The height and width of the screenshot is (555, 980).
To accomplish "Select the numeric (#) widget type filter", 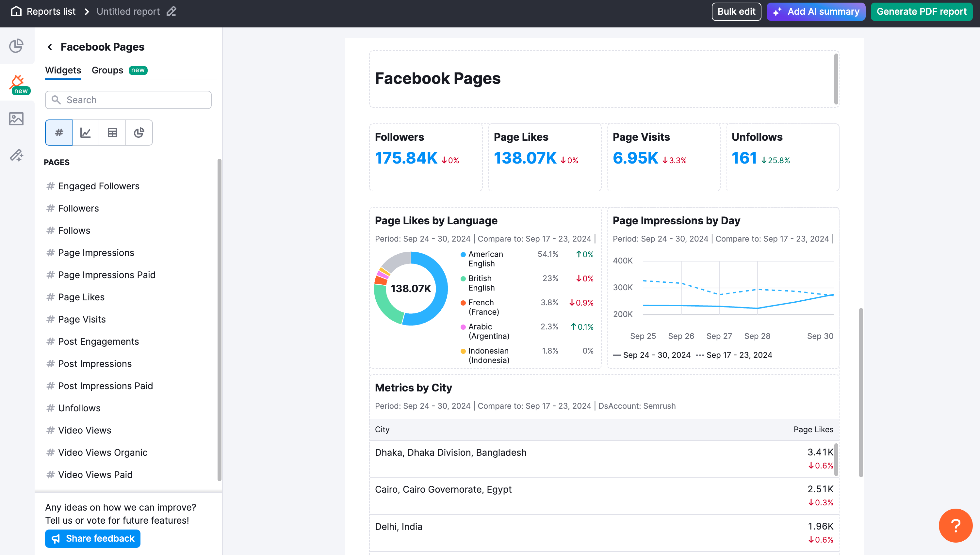I will coord(58,132).
